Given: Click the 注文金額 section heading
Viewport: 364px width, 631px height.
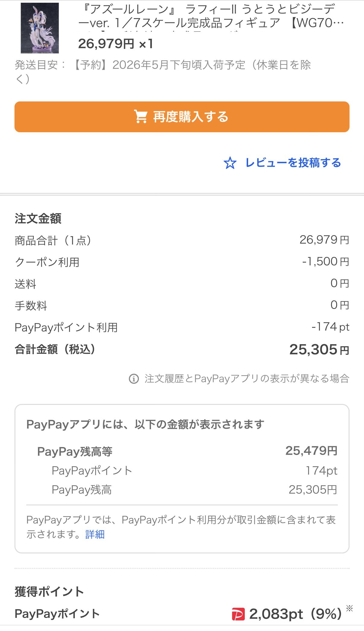Looking at the screenshot, I should [x=38, y=219].
